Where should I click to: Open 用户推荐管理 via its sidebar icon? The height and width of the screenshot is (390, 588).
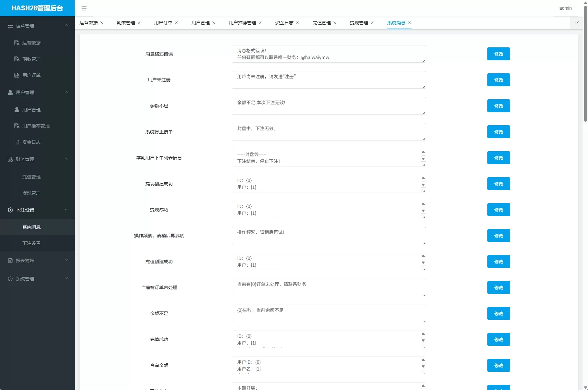[x=17, y=126]
